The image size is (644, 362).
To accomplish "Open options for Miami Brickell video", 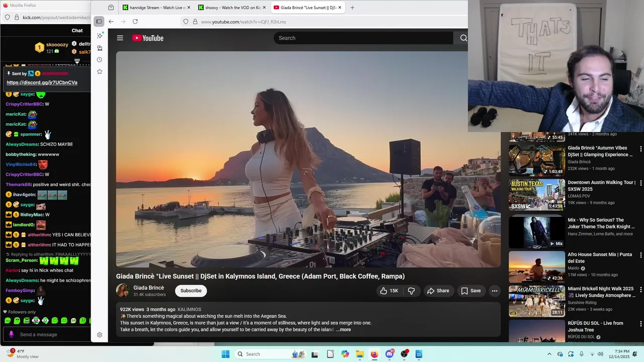I will [x=640, y=290].
